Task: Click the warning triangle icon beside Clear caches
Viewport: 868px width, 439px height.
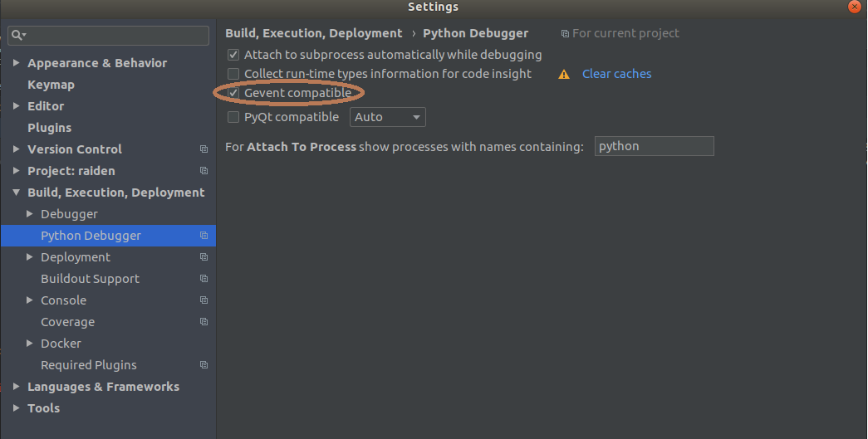Action: tap(564, 75)
